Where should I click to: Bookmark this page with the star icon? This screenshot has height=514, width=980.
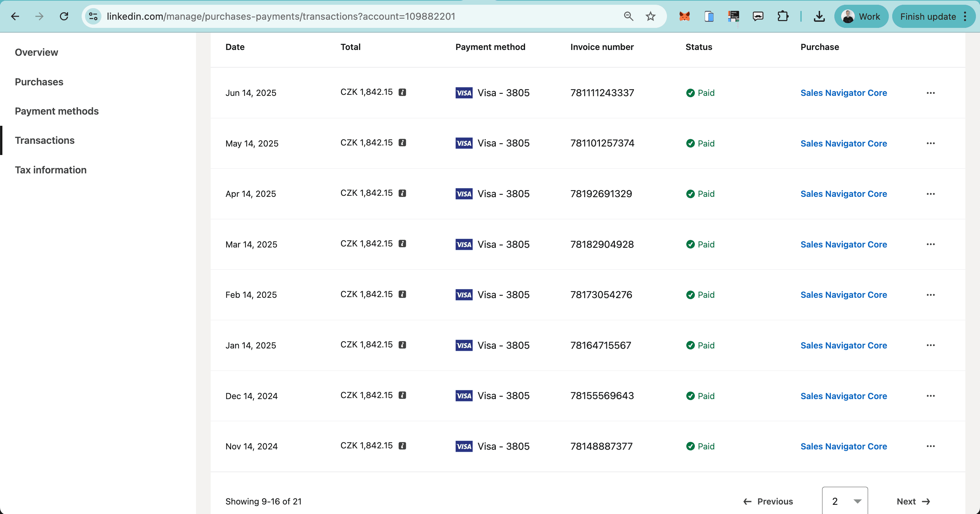650,16
